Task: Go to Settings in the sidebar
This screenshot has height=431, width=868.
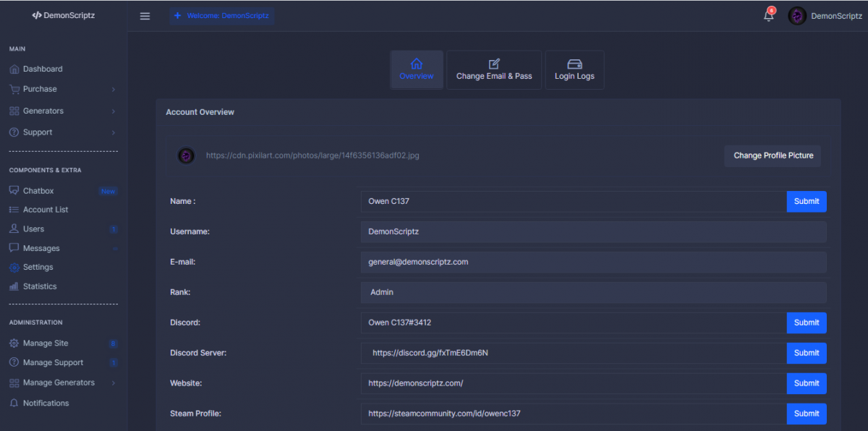Action: point(38,267)
